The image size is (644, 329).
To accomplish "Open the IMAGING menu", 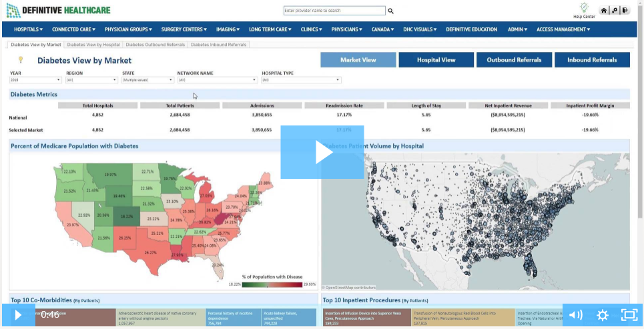I will (x=228, y=29).
